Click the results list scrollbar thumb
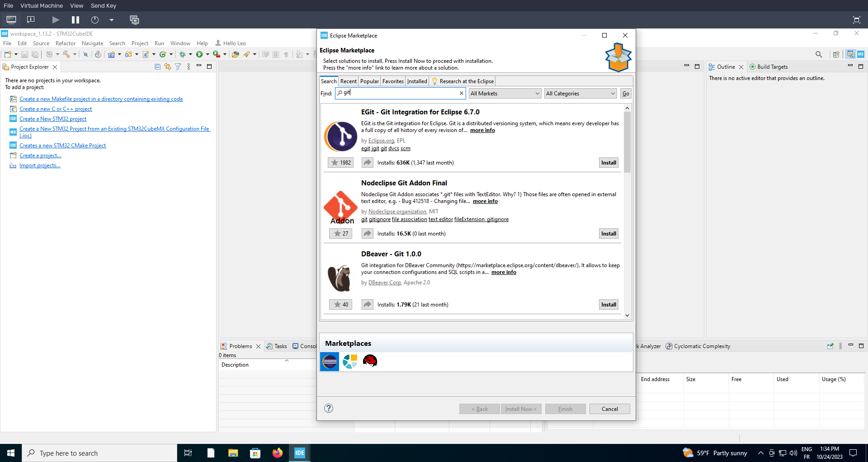The image size is (868, 462). click(627, 142)
